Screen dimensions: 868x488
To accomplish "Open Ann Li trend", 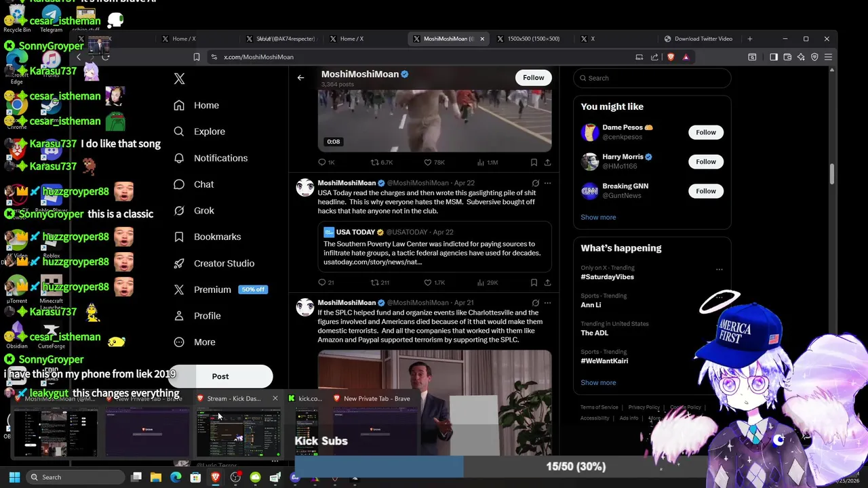I will click(591, 305).
